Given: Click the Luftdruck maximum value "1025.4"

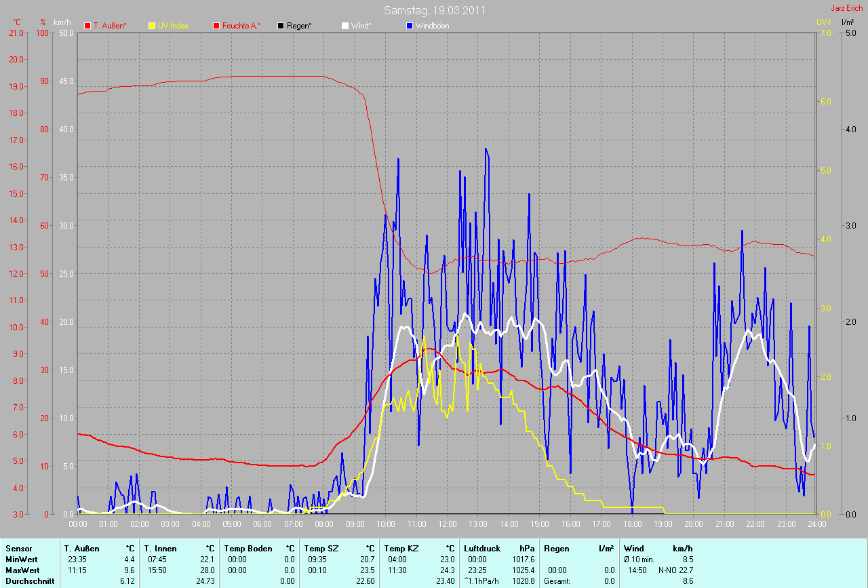Looking at the screenshot, I should coord(523,570).
